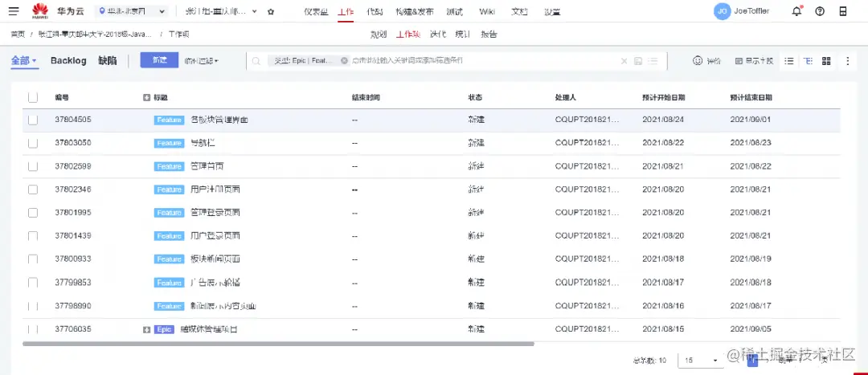Click the Epic badge on row 37796035
This screenshot has width=868, height=375.
164,329
